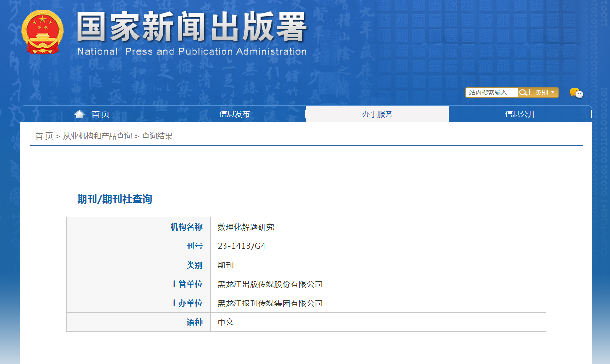The width and height of the screenshot is (610, 364).
Task: Open the 信息公开 section
Action: [x=519, y=114]
